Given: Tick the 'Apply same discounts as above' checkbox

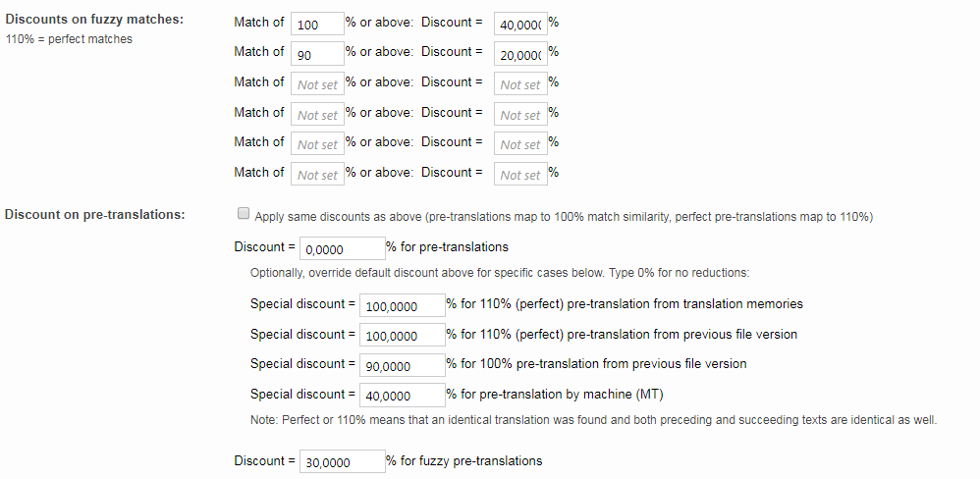Looking at the screenshot, I should coord(242,215).
